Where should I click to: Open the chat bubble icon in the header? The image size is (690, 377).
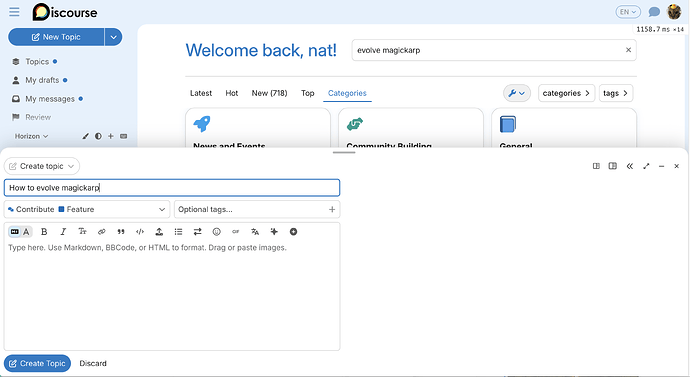[x=654, y=12]
